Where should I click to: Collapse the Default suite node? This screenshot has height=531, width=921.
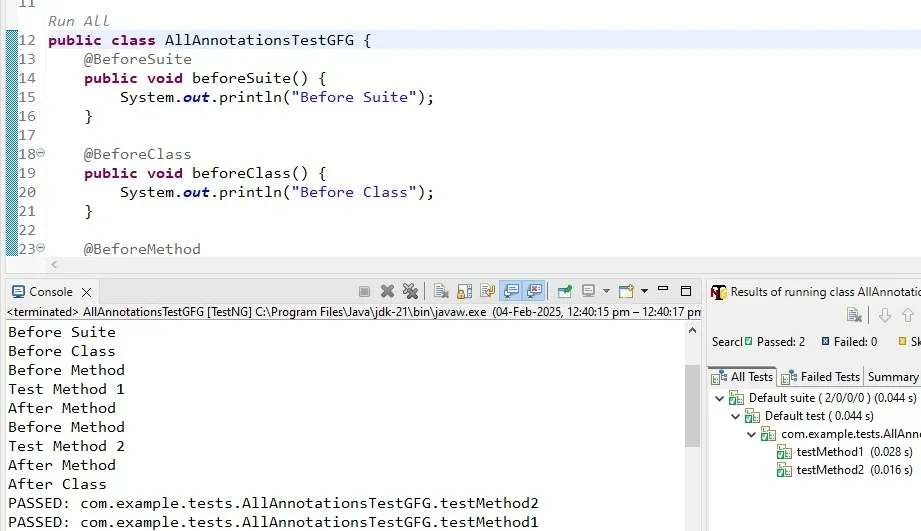point(720,398)
